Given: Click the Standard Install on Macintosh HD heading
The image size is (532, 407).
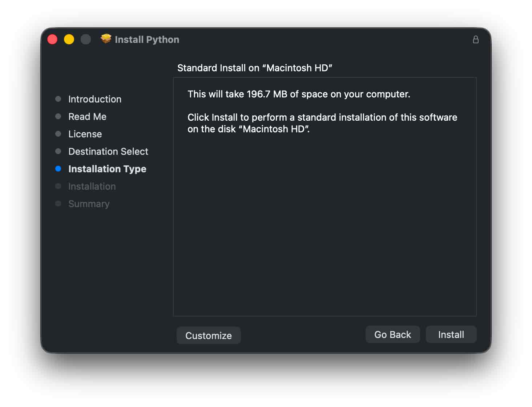Looking at the screenshot, I should [254, 68].
